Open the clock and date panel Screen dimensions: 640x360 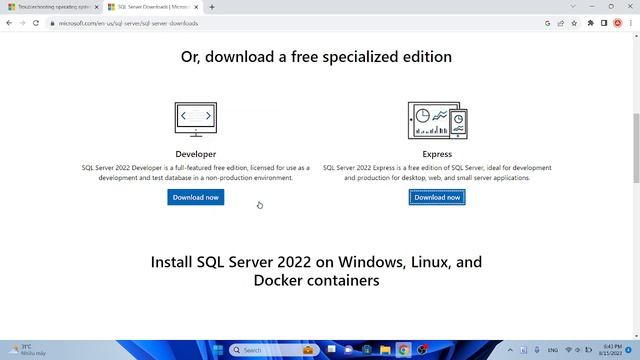click(x=611, y=350)
